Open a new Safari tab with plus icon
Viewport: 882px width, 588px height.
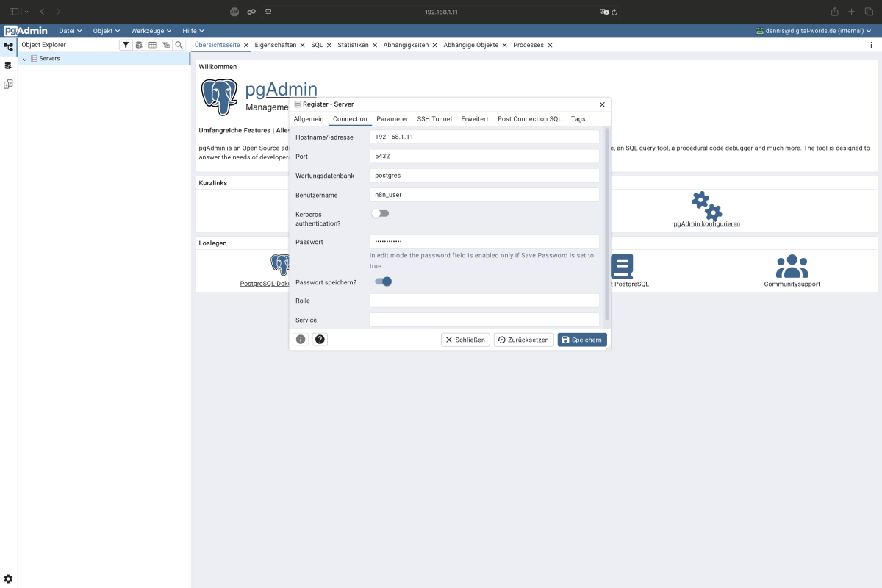point(852,12)
